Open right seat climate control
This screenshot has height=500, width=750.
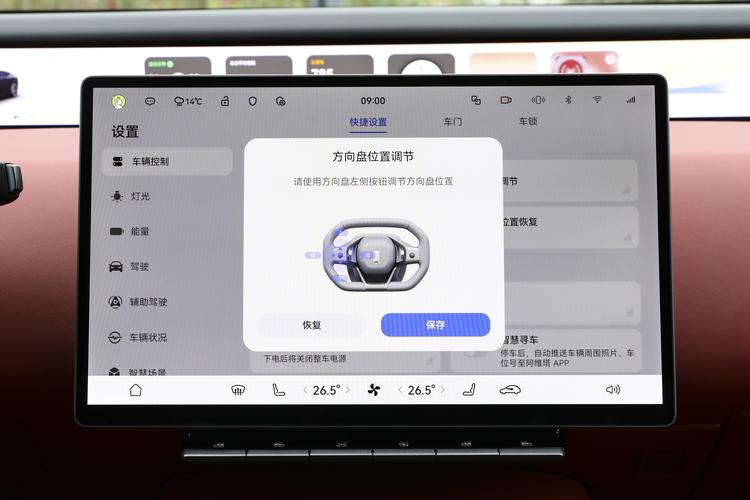tap(467, 390)
